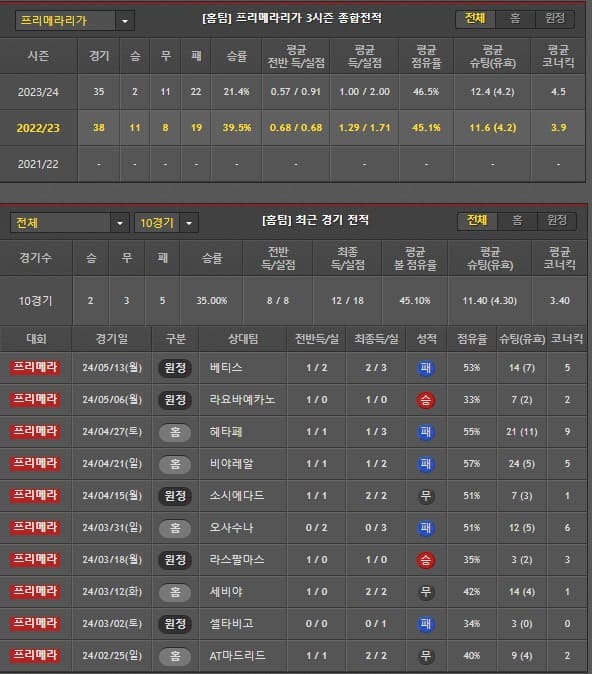Screen dimensions: 592x674
Task: Click 원정 badge in 소시에다드 row
Action: [175, 496]
